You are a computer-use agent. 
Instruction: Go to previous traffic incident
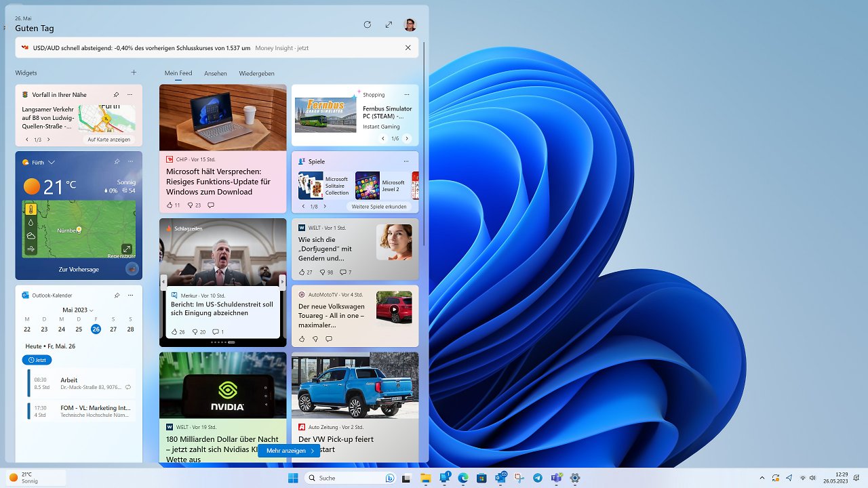(x=27, y=140)
